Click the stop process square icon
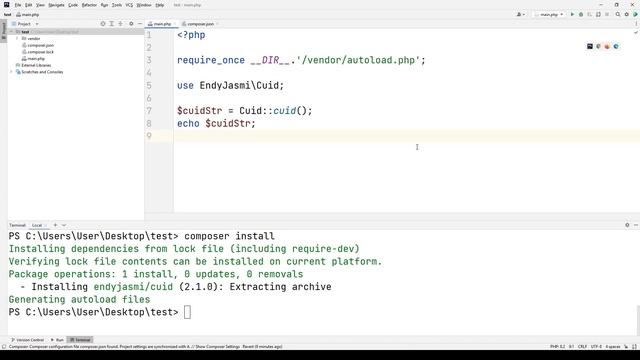The image size is (640, 360). [x=607, y=14]
